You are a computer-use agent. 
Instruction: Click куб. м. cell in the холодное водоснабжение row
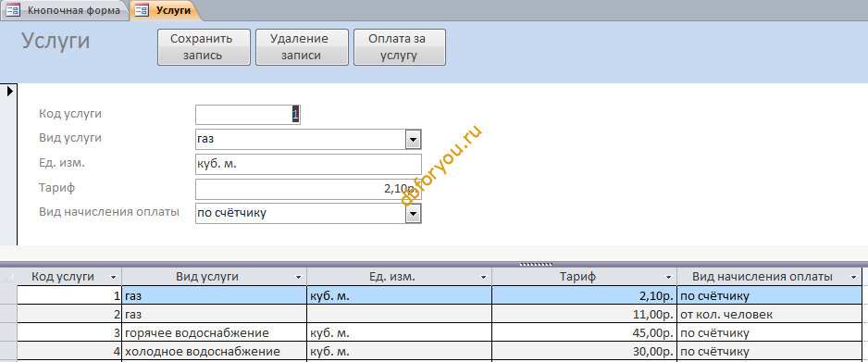click(399, 352)
